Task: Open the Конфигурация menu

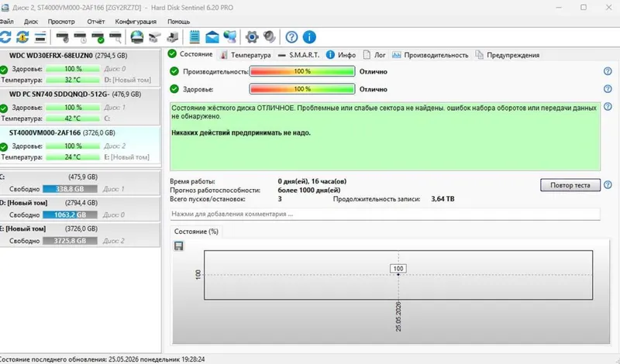Action: [136, 22]
